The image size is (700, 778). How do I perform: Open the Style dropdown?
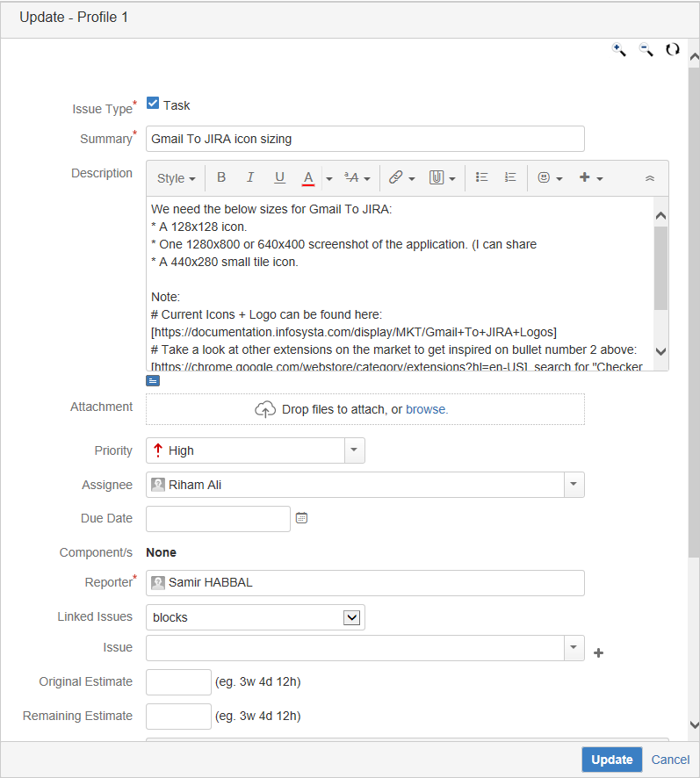176,178
